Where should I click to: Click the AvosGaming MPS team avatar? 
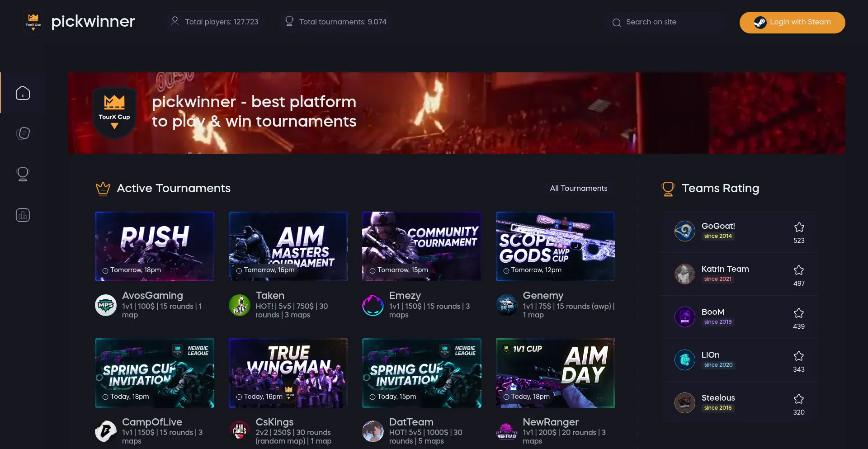tap(106, 305)
